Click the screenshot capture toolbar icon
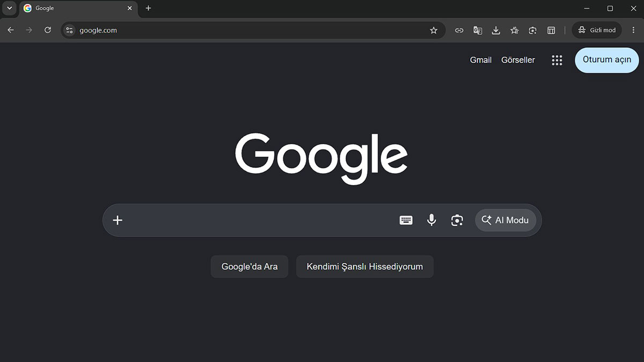The height and width of the screenshot is (362, 644). coord(532,31)
